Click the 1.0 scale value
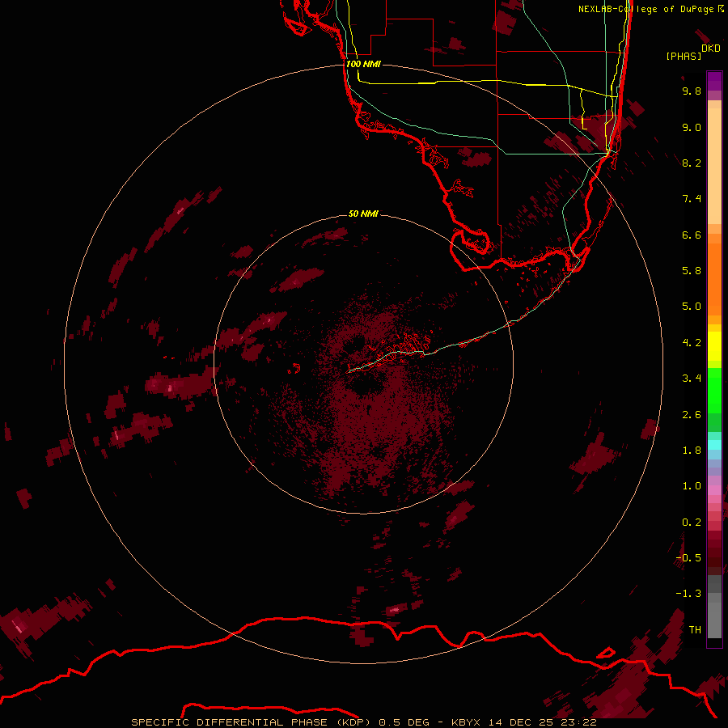 pos(692,486)
